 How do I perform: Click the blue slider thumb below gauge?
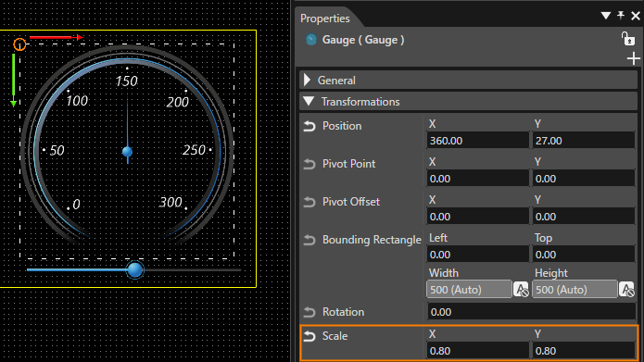(x=134, y=269)
